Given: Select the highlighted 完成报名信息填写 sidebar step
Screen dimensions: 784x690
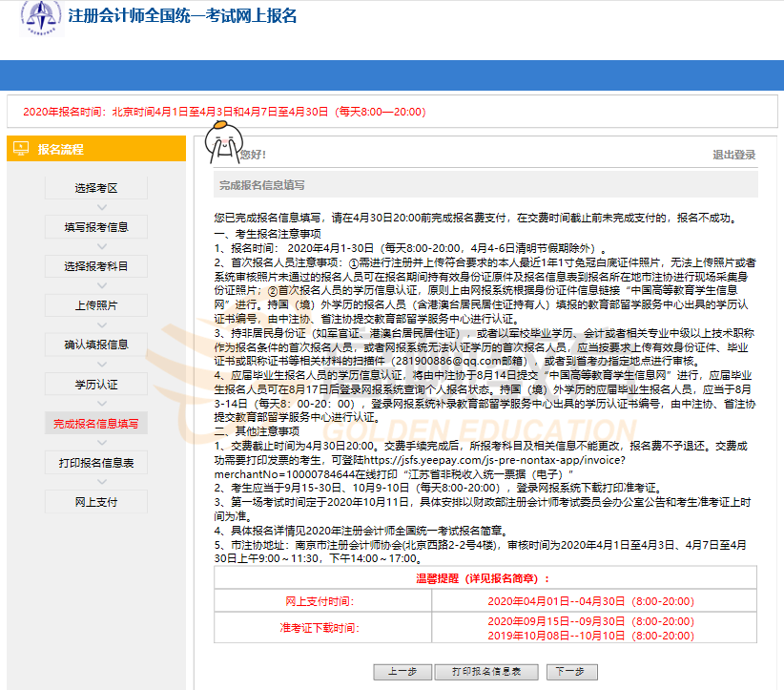Looking at the screenshot, I should 95,424.
